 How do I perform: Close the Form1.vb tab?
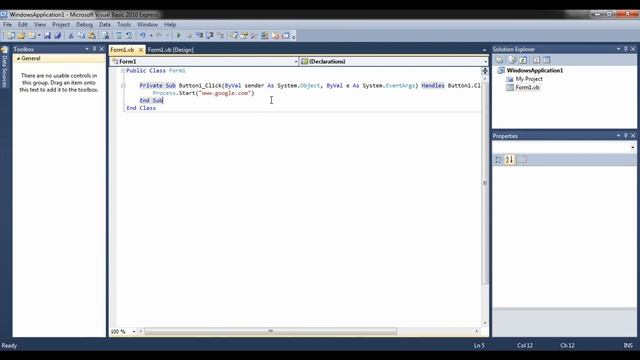point(141,50)
